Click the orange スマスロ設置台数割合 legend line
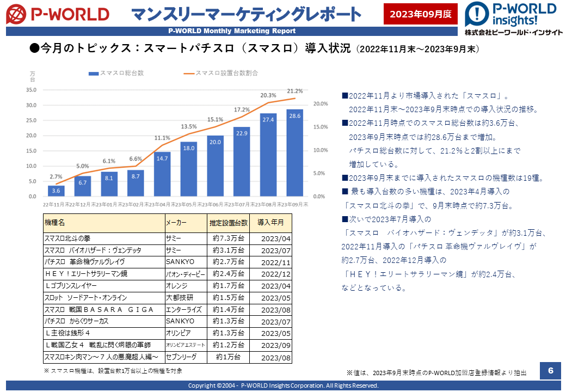 coord(189,73)
